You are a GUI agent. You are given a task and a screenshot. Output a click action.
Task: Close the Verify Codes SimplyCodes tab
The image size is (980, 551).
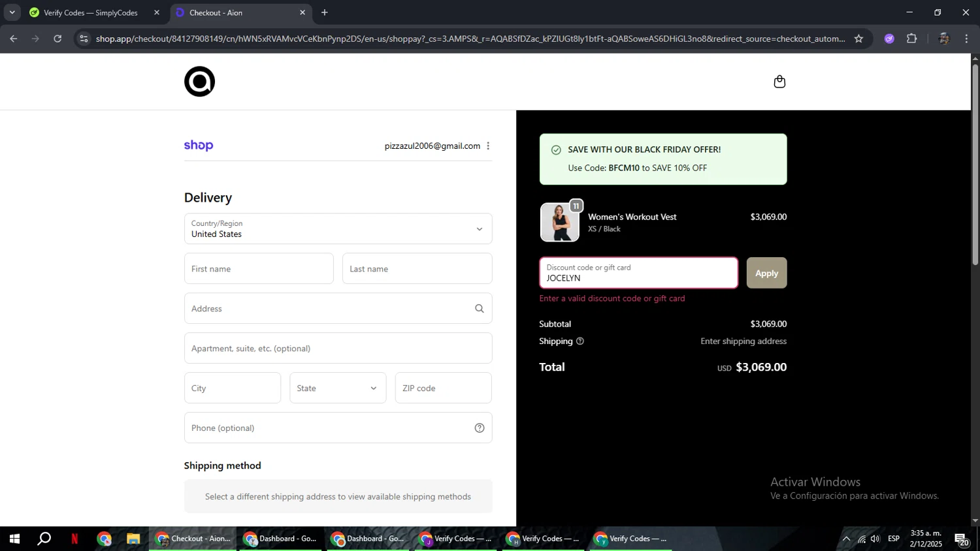click(x=157, y=12)
